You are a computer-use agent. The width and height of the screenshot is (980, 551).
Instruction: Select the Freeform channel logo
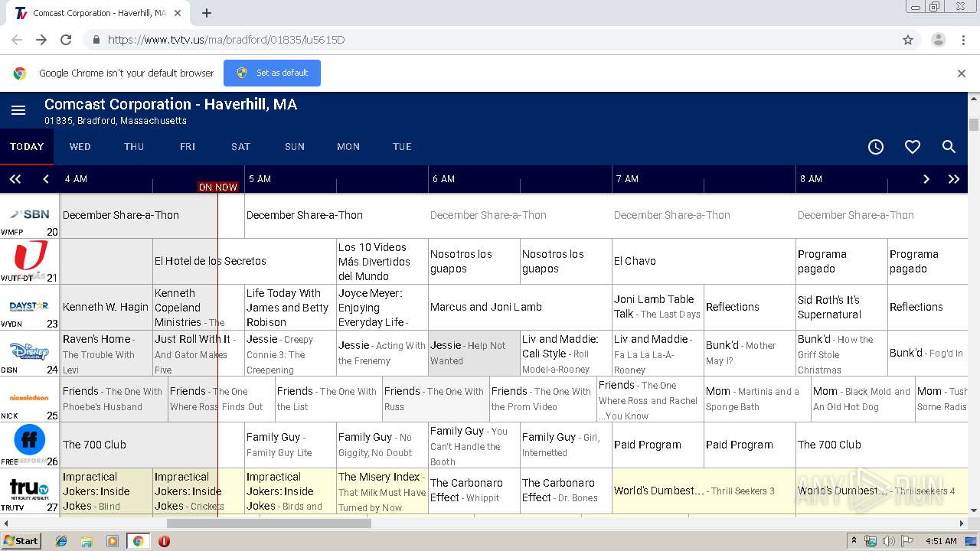(30, 440)
